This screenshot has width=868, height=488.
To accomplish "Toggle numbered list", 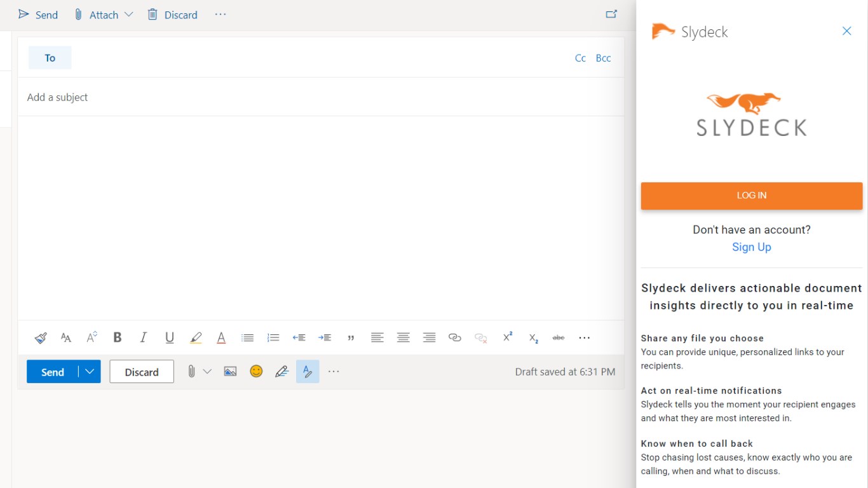I will (x=273, y=338).
